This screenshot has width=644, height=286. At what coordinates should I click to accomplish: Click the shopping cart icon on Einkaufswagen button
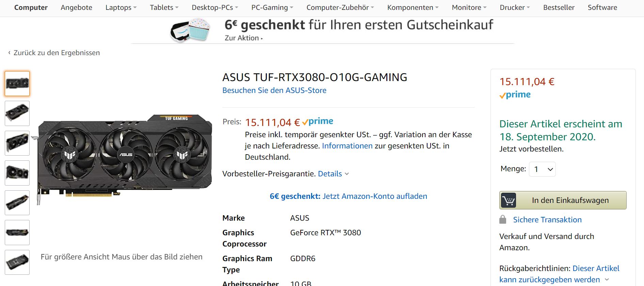point(509,200)
